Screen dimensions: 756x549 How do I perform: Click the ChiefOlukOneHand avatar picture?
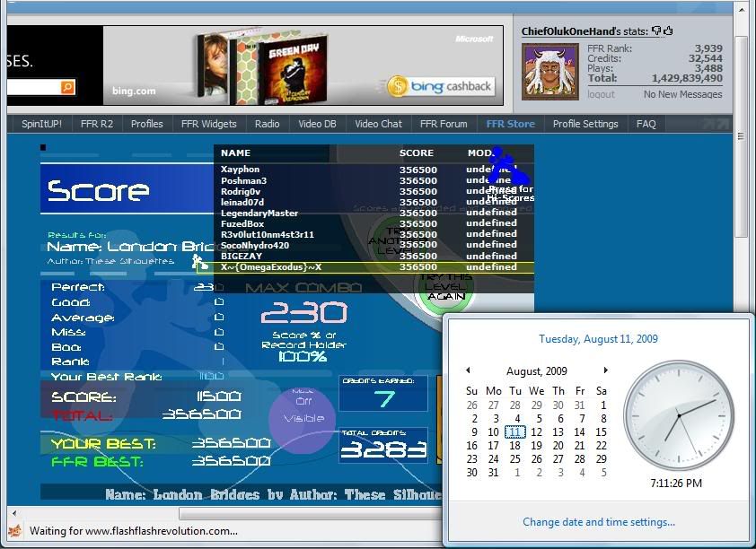click(x=549, y=72)
